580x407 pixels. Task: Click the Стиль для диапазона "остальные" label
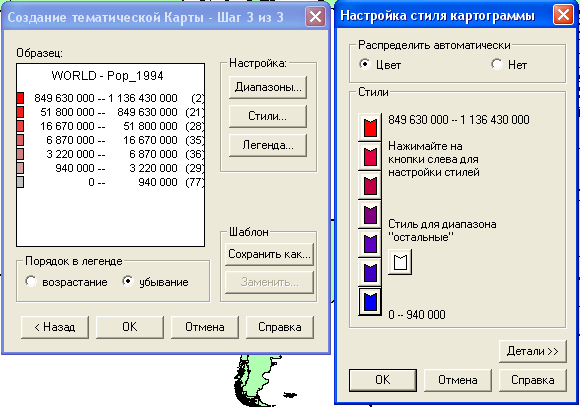coord(442,230)
